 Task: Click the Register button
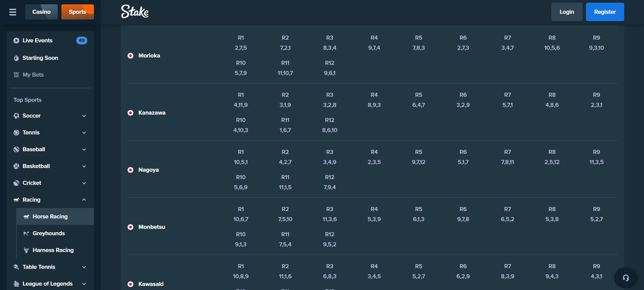click(x=605, y=12)
